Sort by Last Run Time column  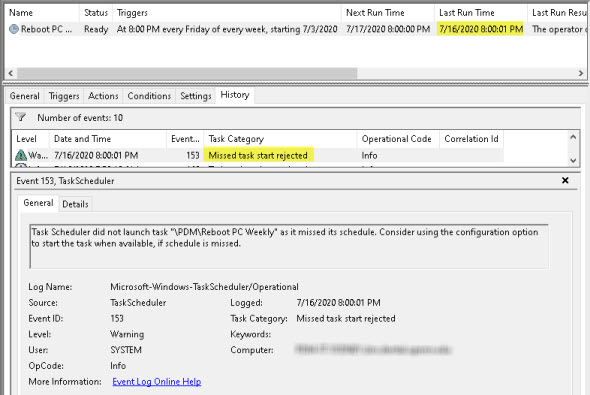[481, 13]
